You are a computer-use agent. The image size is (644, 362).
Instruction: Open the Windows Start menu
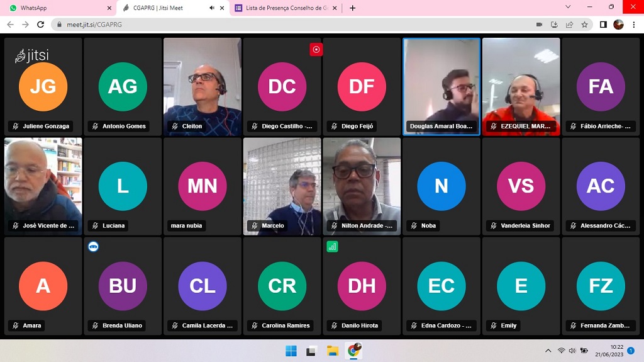coord(291,351)
